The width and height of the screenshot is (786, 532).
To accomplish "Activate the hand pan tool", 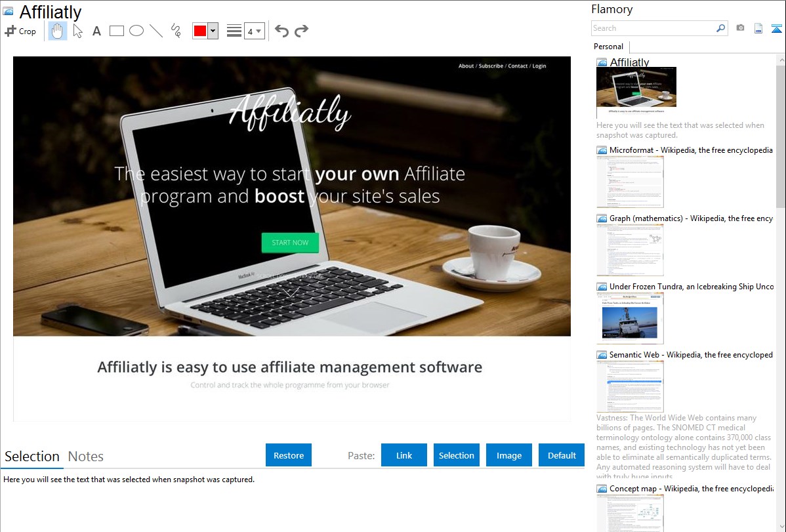I will click(57, 31).
